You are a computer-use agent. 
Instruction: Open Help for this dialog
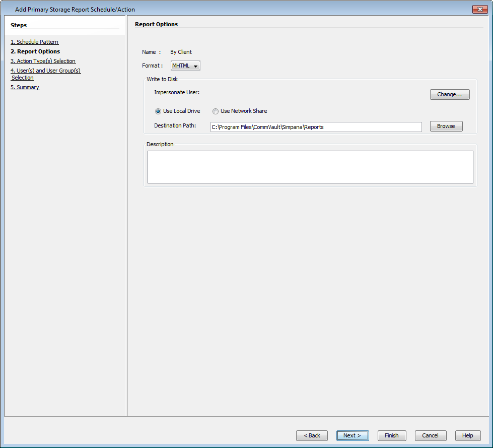click(x=467, y=435)
